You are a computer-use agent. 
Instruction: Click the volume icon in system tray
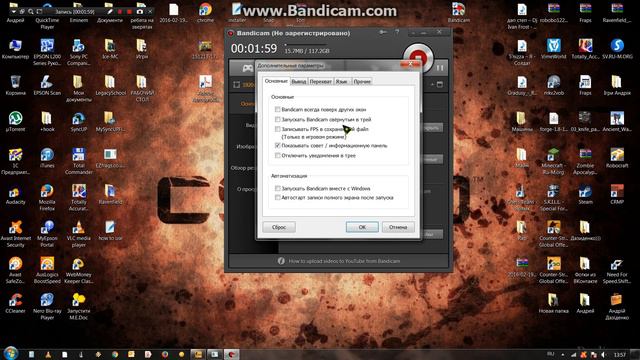603,355
